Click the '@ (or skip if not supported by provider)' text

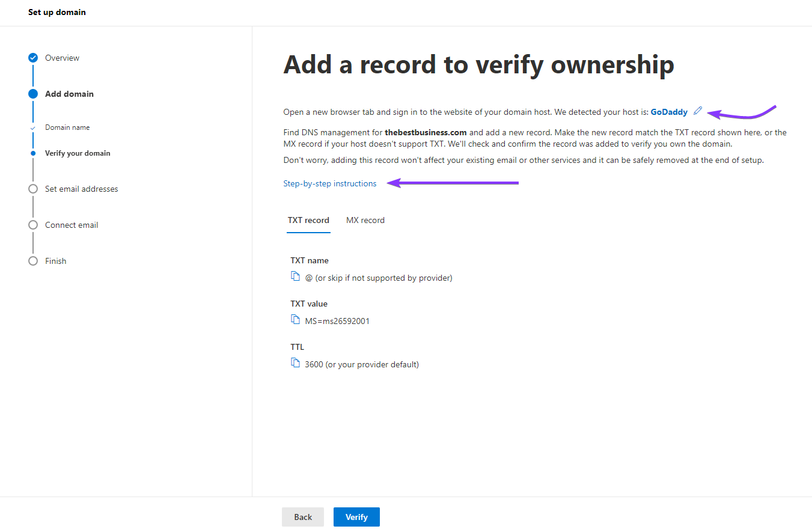tap(379, 278)
